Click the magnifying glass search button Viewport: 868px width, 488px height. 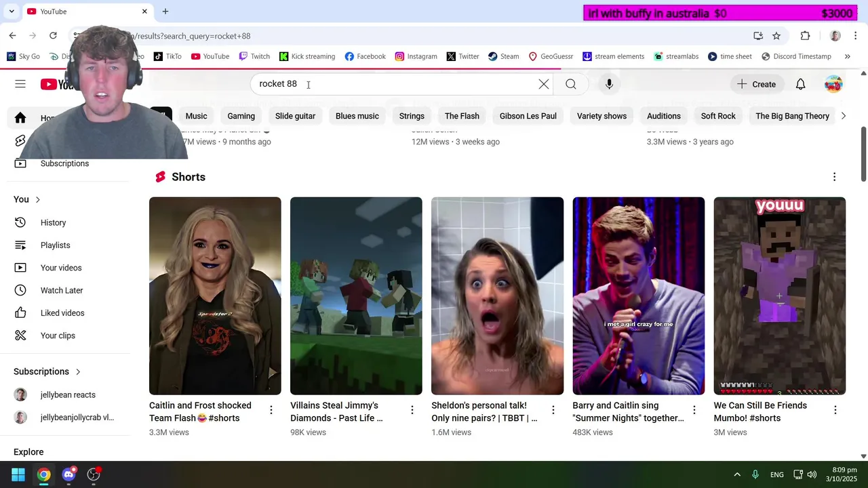point(571,84)
